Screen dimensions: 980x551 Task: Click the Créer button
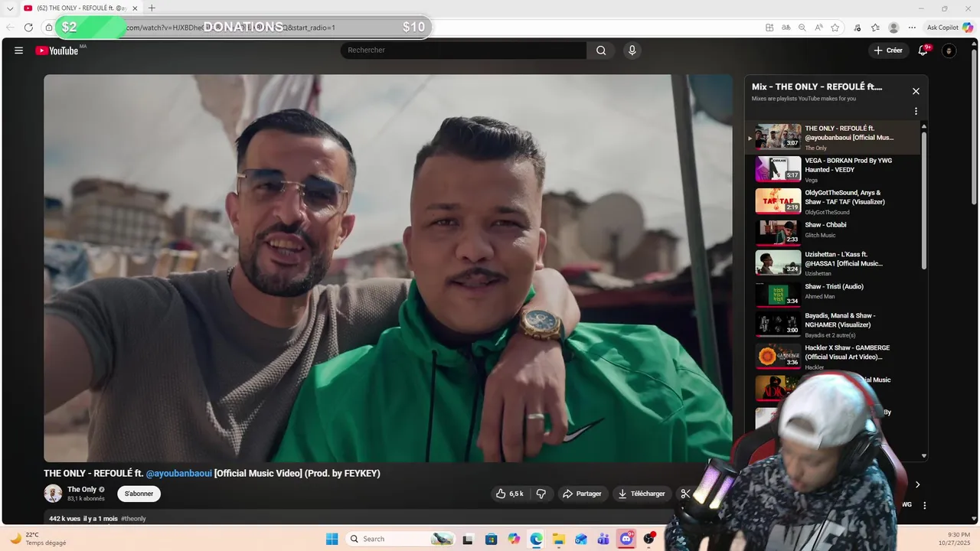888,51
